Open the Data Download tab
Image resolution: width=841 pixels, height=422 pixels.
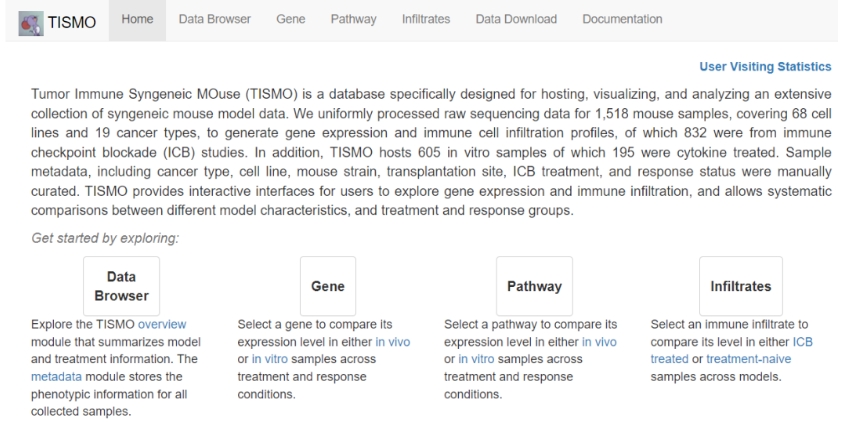point(516,20)
